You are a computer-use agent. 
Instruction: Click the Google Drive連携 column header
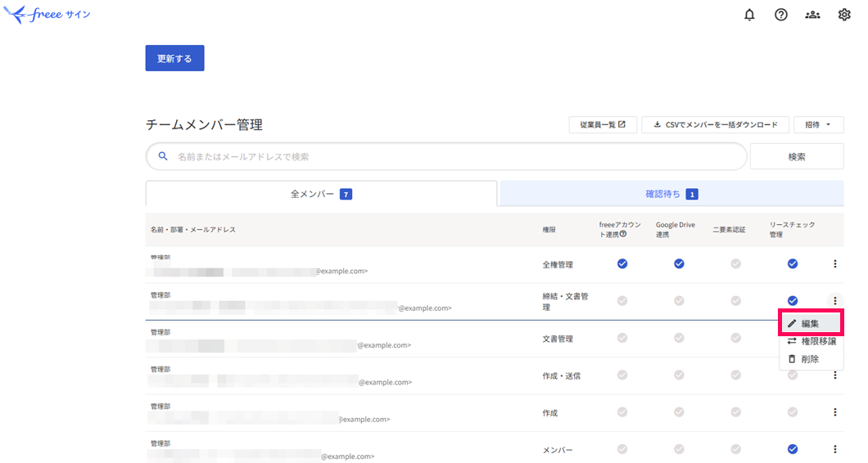(x=676, y=230)
